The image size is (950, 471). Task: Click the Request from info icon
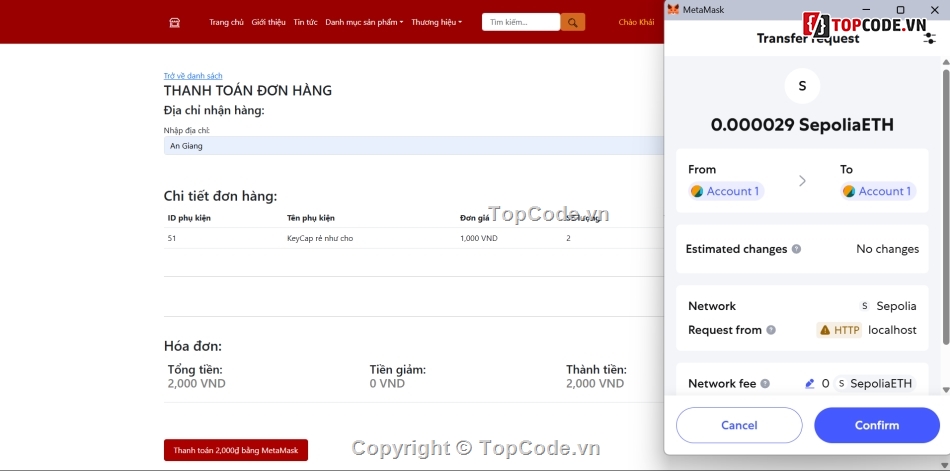click(x=771, y=330)
